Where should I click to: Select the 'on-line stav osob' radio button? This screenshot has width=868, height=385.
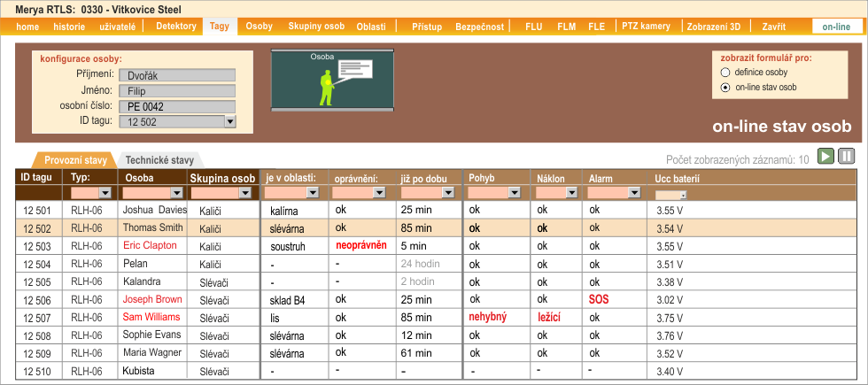pos(725,87)
